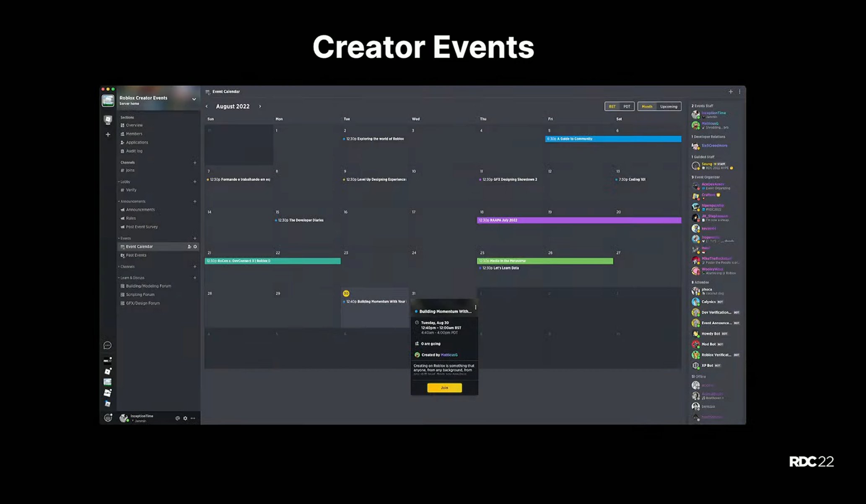Open the green Media in the Metaverse bar
Image resolution: width=866 pixels, height=504 pixels.
pyautogui.click(x=545, y=261)
